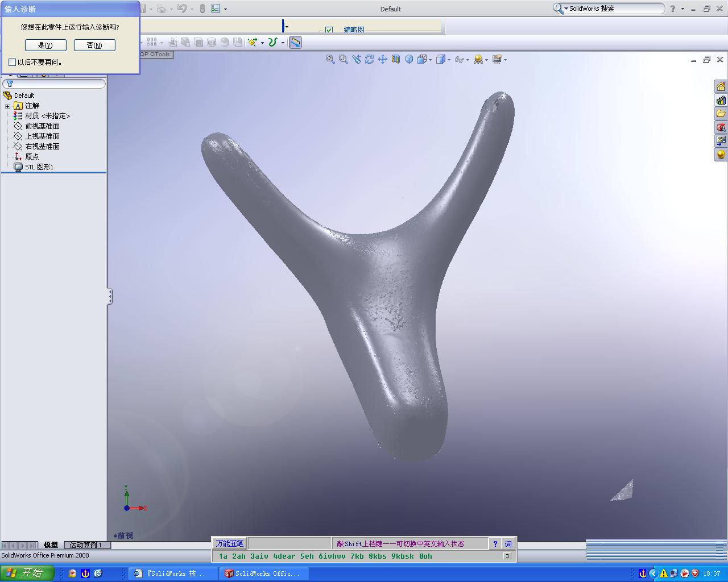
Task: Select 右视基准面 (Right Plane) in the tree
Action: [42, 147]
